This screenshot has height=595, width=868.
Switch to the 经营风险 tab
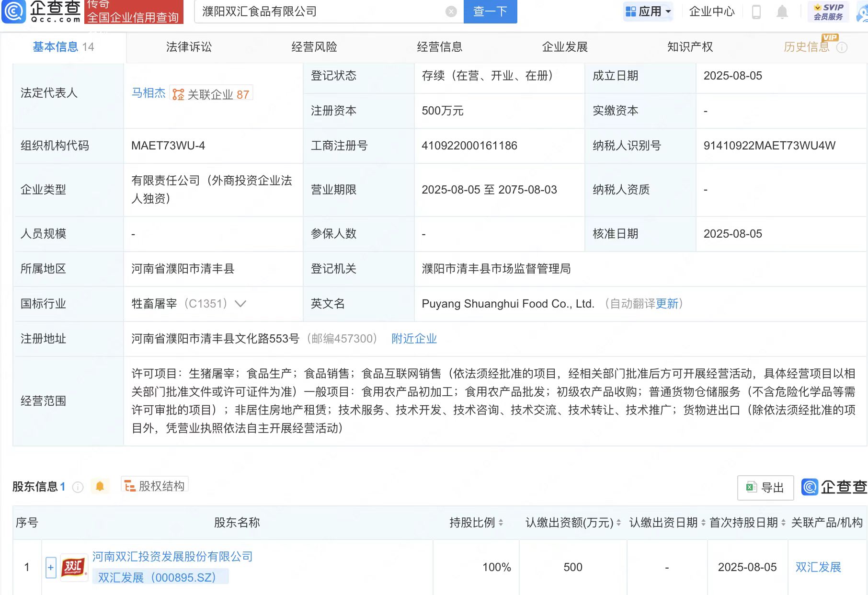pos(314,47)
